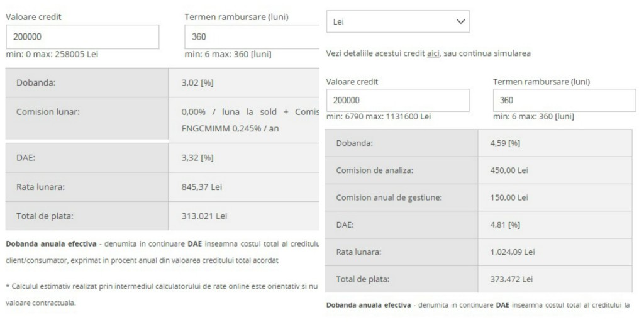Click the Total de plata 373.472 Lei value

pyautogui.click(x=511, y=279)
